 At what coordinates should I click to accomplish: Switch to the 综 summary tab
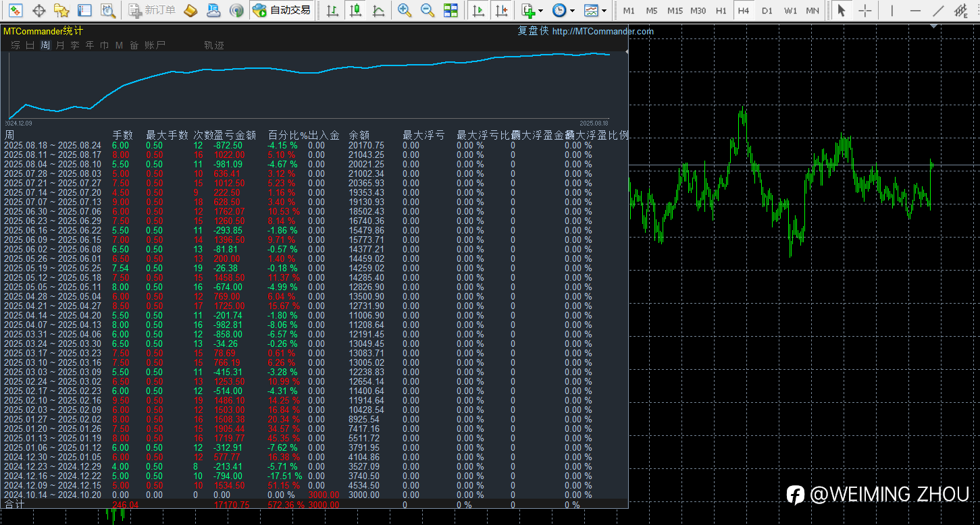(x=16, y=45)
